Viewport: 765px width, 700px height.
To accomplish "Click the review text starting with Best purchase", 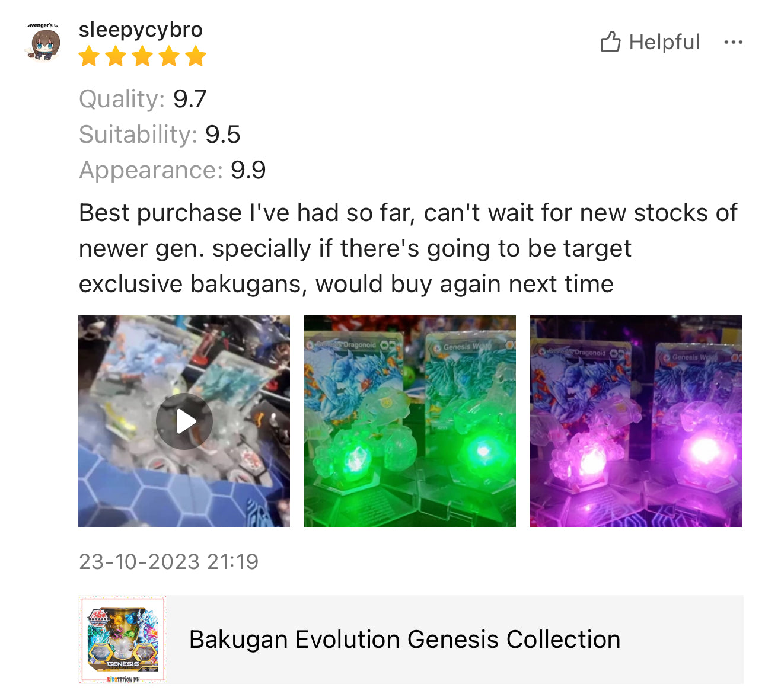I will (408, 248).
